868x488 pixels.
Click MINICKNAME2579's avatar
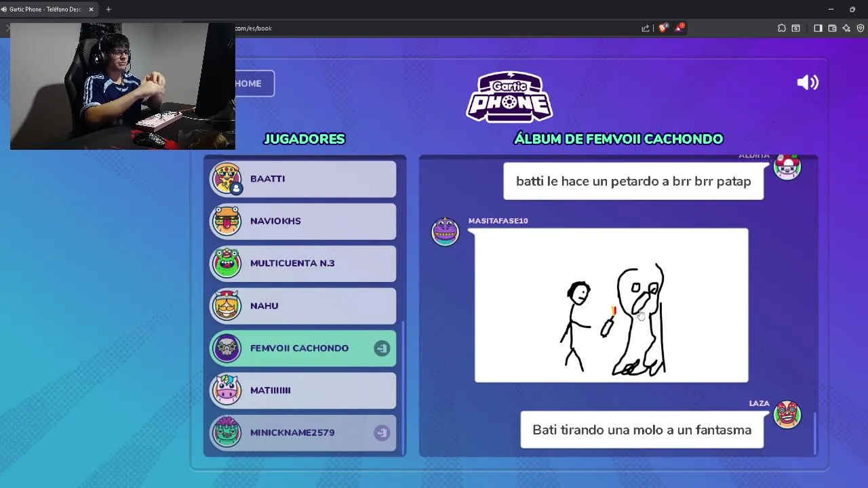pos(227,432)
